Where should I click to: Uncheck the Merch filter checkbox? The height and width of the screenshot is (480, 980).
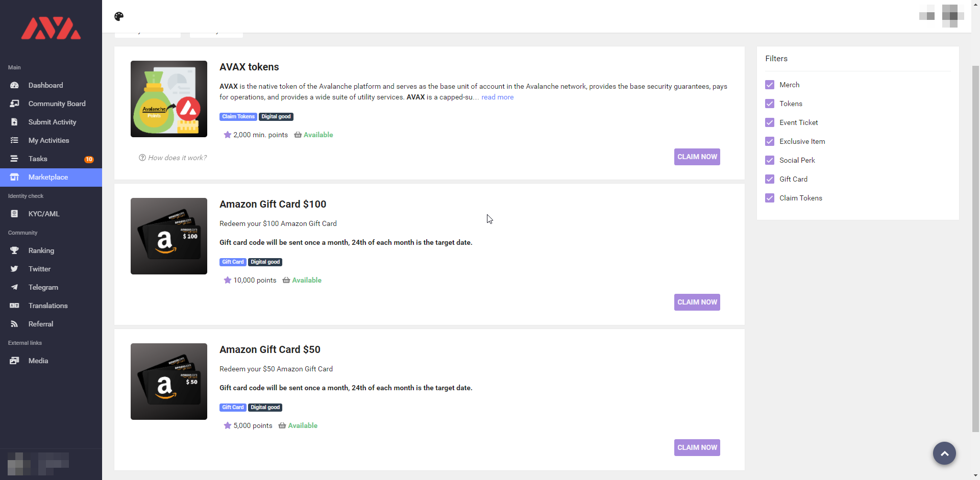[770, 85]
